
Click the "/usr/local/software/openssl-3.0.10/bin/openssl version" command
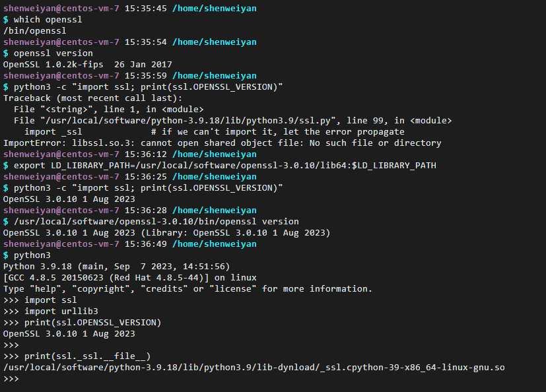point(151,222)
